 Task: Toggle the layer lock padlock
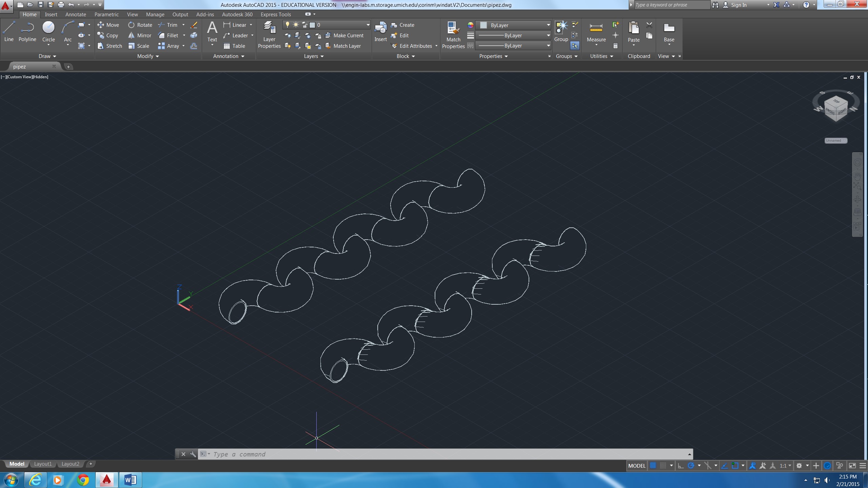click(x=304, y=25)
